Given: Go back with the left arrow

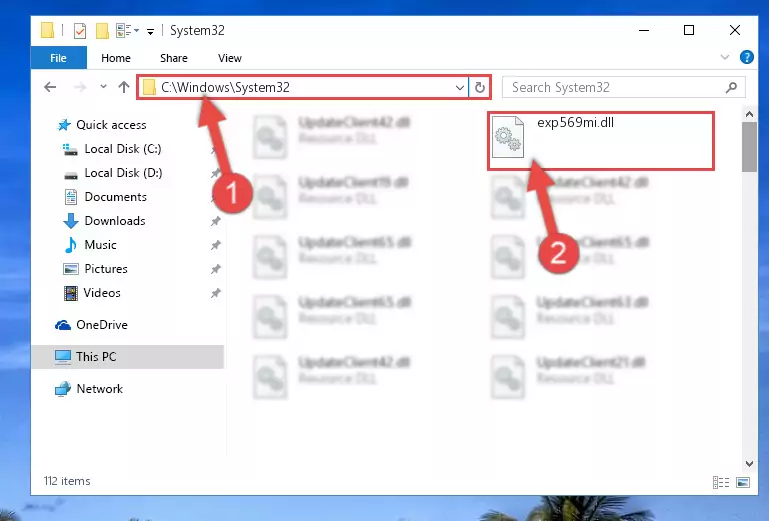Looking at the screenshot, I should [x=50, y=87].
